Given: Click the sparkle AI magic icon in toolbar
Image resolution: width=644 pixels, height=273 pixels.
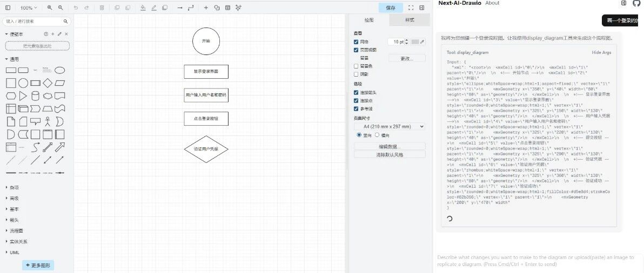Looking at the screenshot, I should 238,8.
